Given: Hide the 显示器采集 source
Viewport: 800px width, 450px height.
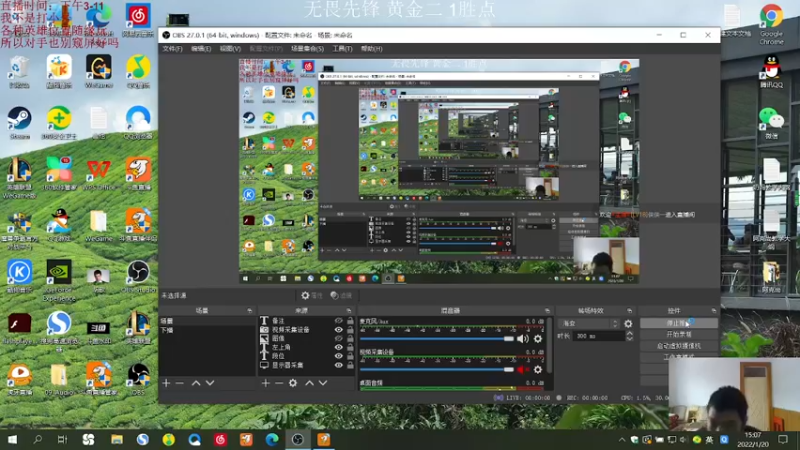Looking at the screenshot, I should [x=338, y=365].
